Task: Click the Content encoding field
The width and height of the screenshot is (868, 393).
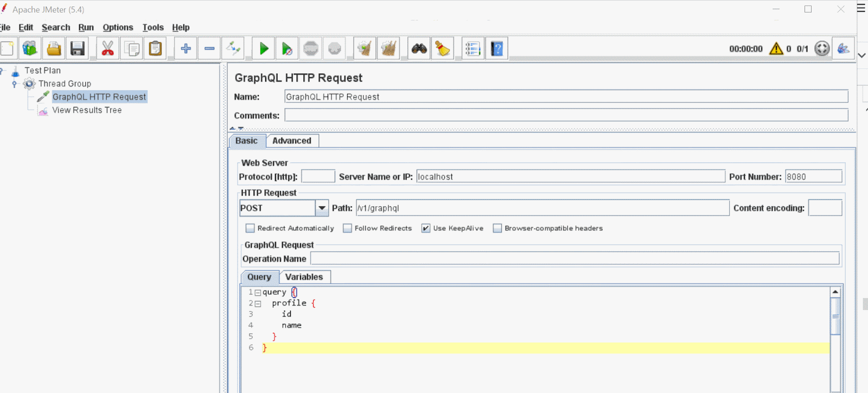Action: pos(825,208)
